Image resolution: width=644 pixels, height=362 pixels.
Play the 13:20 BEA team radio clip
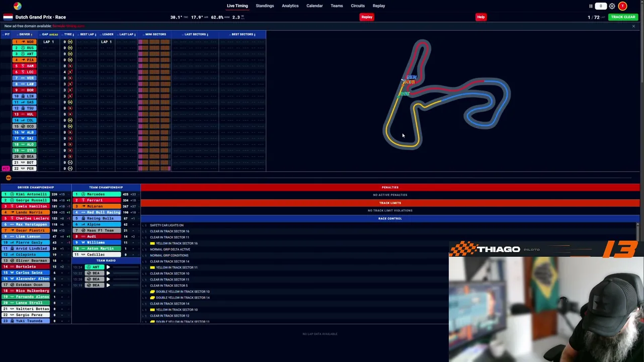[108, 279]
